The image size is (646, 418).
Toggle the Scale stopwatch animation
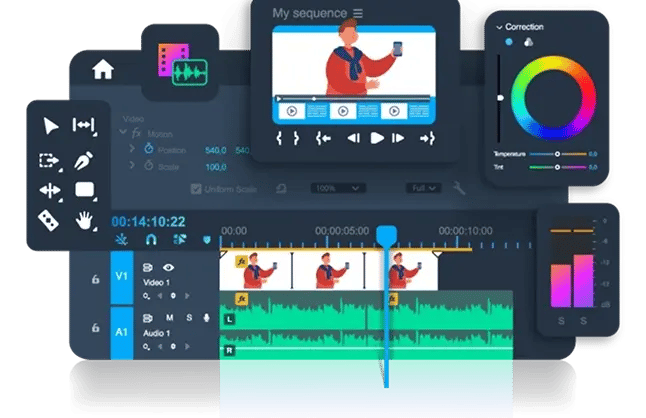(x=149, y=166)
